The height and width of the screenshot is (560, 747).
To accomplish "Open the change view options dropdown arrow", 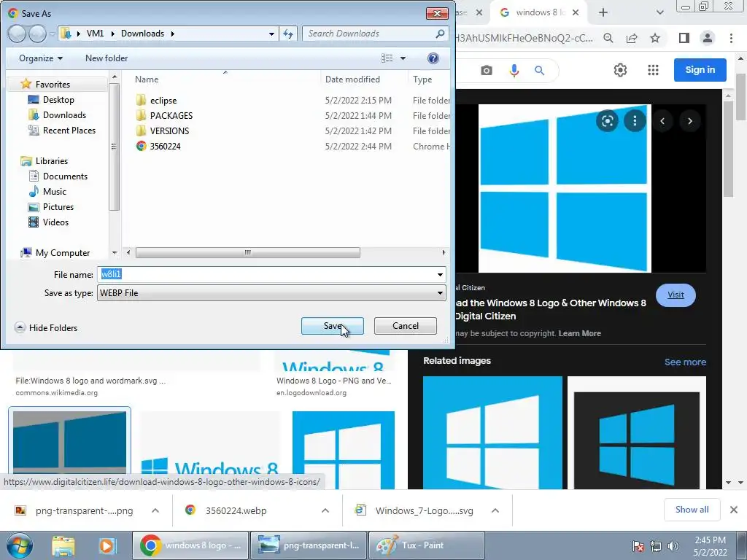I will [x=403, y=58].
